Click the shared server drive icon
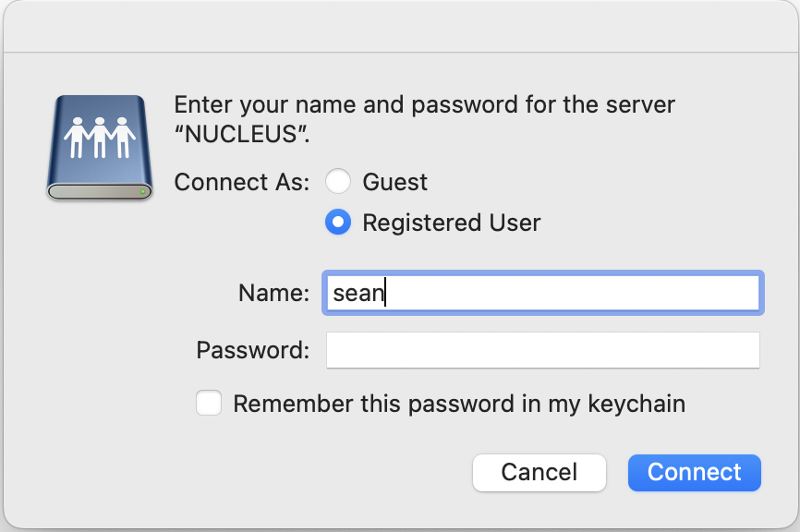The height and width of the screenshot is (532, 800). 100,148
